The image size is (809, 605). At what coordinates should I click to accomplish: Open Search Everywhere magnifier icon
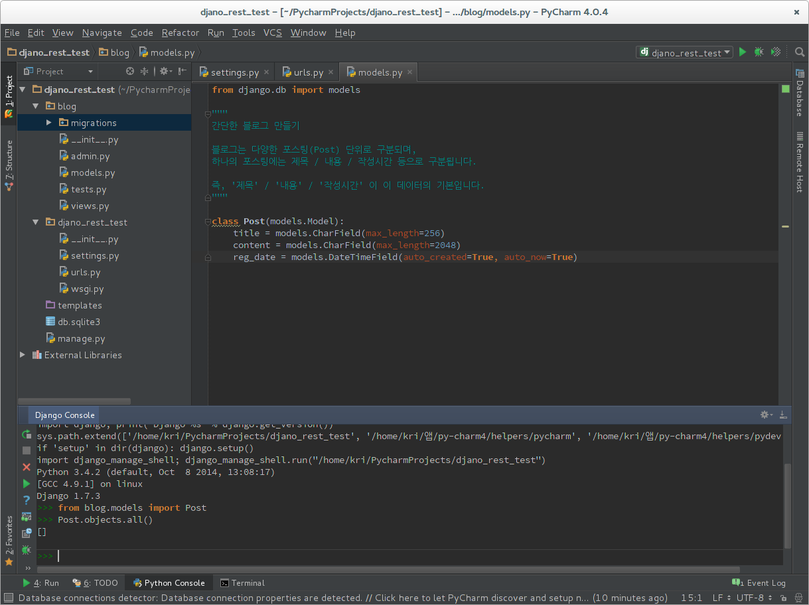[x=799, y=52]
